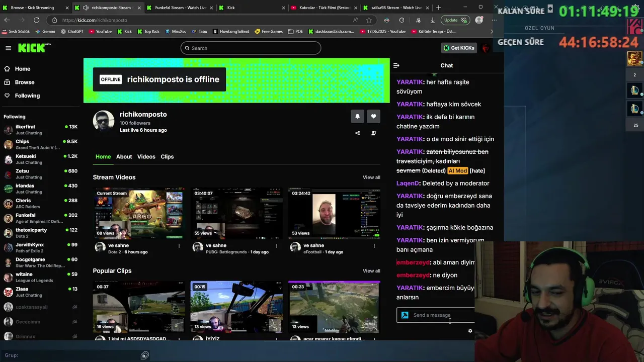644x362 pixels.
Task: Click the address bar URL
Action: (95, 20)
